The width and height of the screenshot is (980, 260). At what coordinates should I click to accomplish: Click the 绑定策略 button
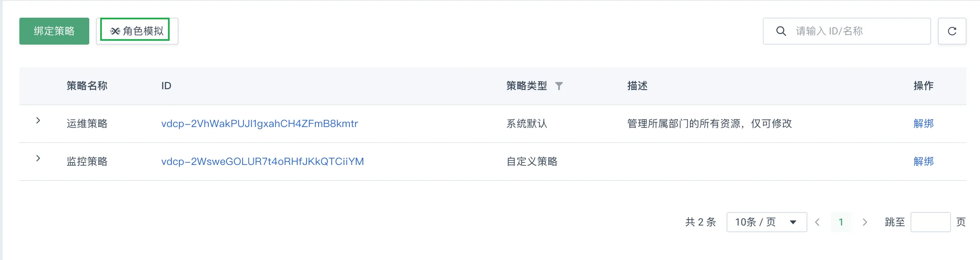[54, 31]
